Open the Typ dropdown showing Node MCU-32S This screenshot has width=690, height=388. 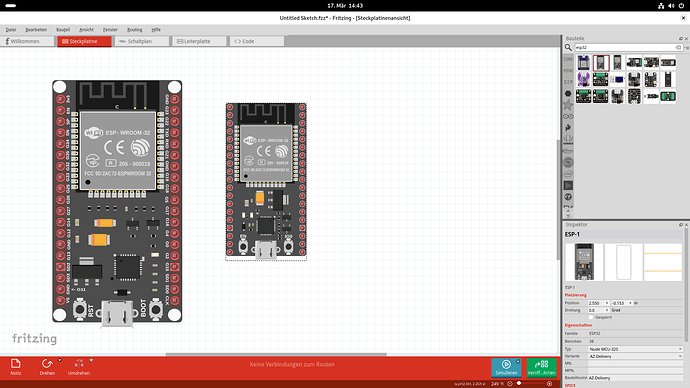click(635, 349)
